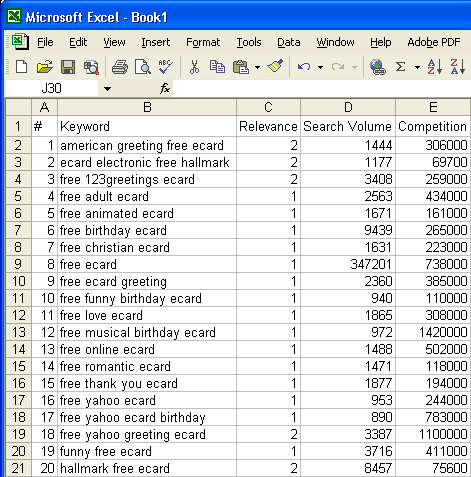Click the Name Box showing J30
The width and height of the screenshot is (471, 477).
(x=52, y=88)
